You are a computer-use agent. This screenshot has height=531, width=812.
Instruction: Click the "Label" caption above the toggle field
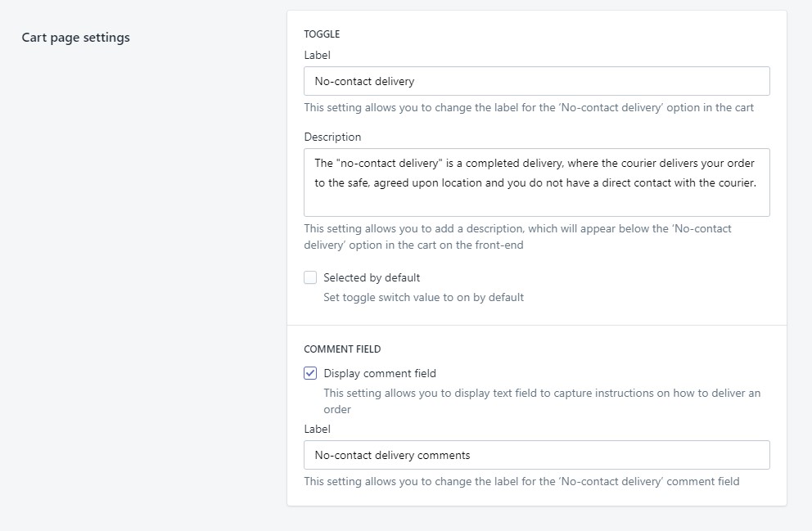[x=317, y=55]
